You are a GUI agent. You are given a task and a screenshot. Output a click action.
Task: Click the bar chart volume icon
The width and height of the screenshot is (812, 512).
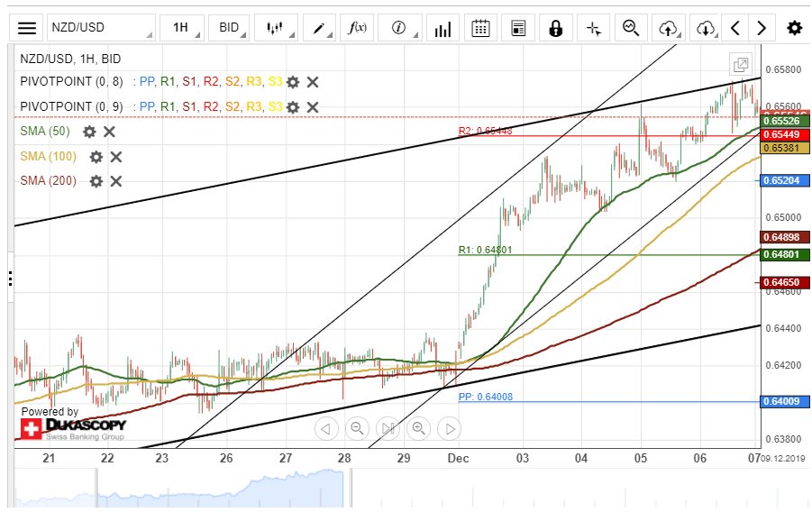(442, 28)
